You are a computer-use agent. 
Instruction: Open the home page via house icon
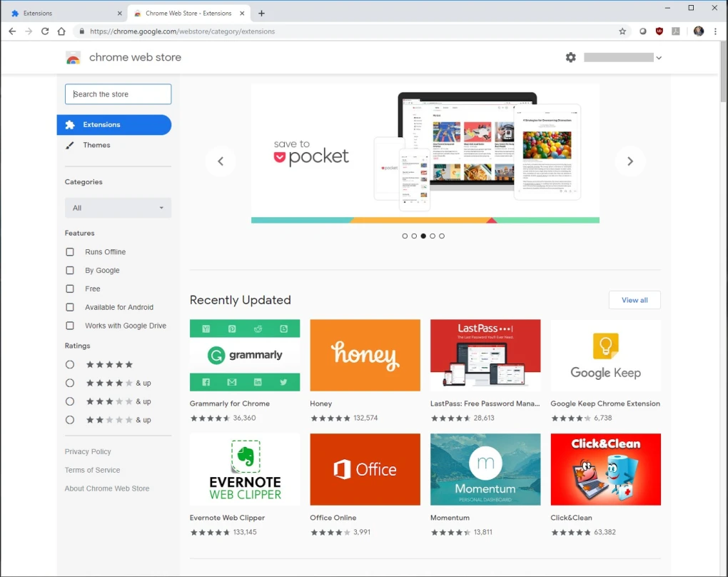(x=61, y=31)
